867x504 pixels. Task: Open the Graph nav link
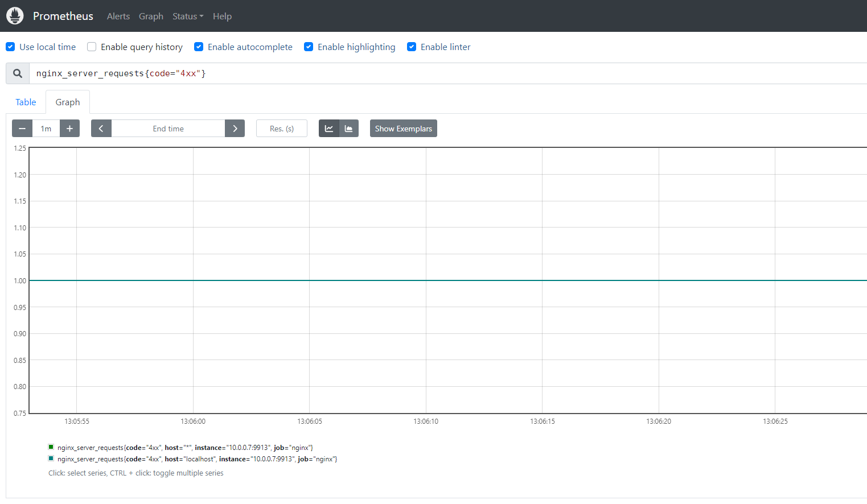(151, 16)
